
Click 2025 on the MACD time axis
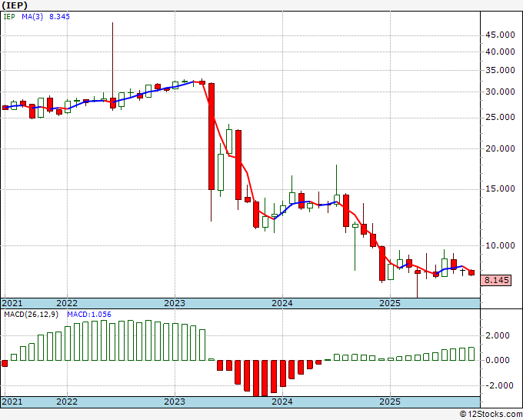390,402
